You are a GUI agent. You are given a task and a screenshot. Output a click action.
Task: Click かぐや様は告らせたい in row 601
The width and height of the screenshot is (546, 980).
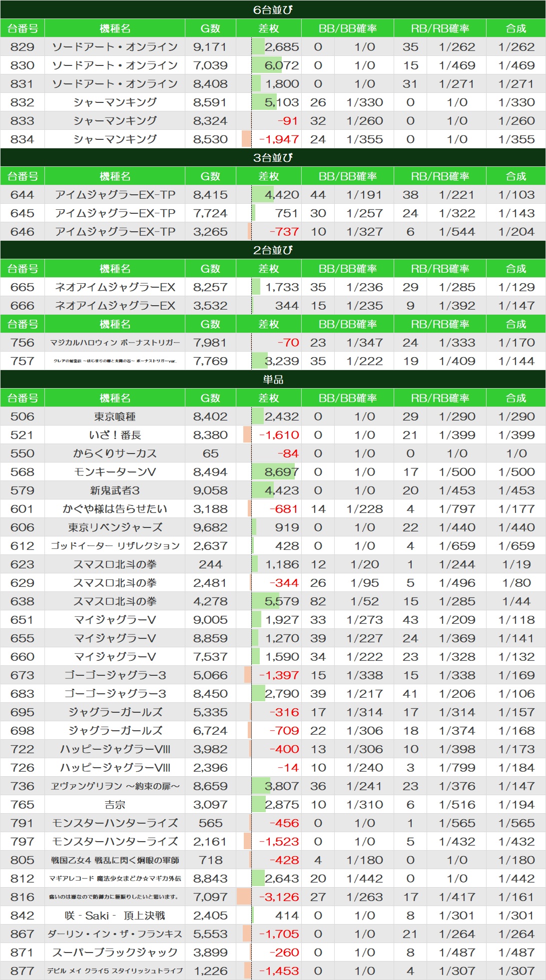pos(115,509)
